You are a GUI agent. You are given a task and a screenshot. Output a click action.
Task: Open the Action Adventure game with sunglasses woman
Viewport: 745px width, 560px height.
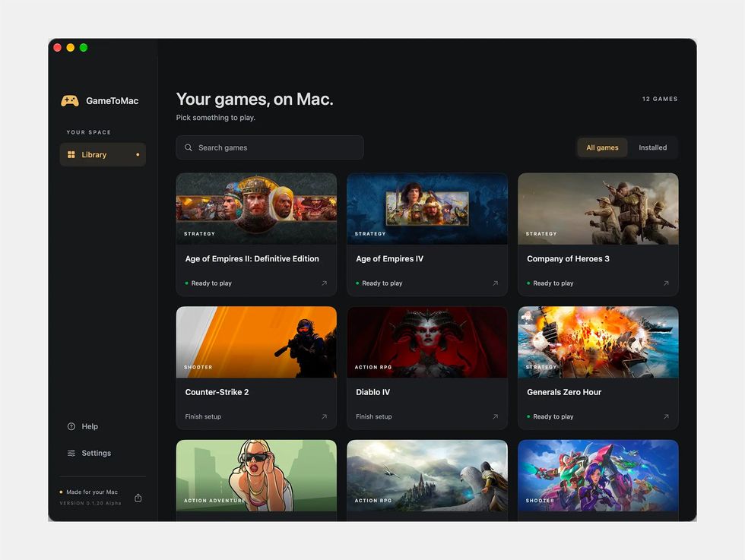[257, 476]
